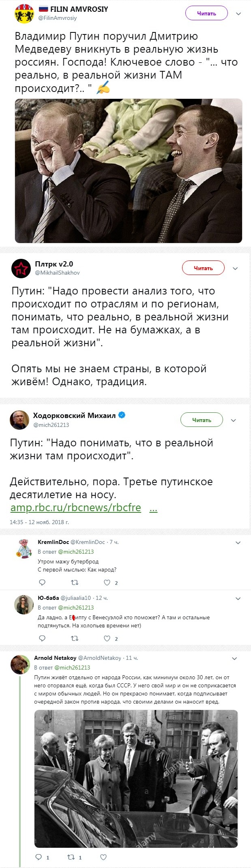Open the amp.rbc.ru/rbcnews link
This screenshot has height=868, width=251.
click(x=75, y=508)
